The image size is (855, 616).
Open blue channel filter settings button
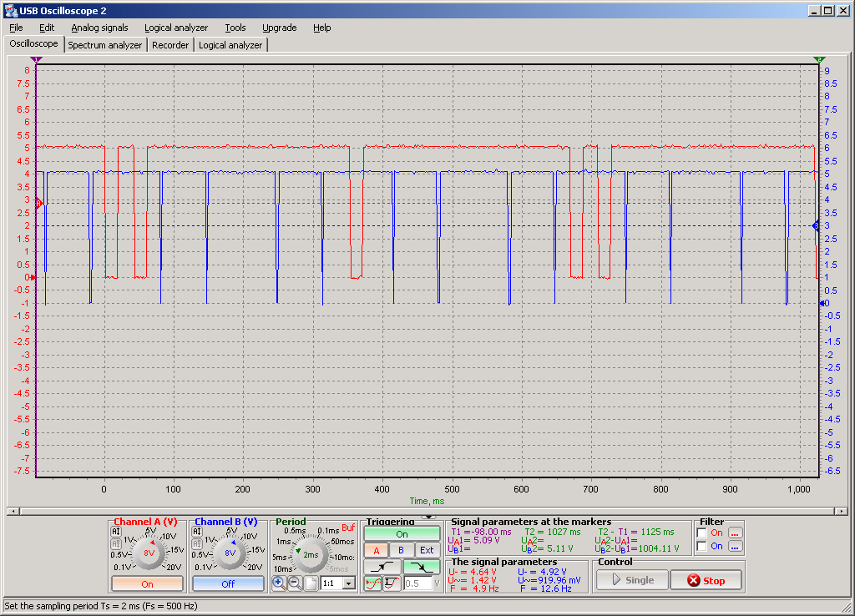[735, 547]
